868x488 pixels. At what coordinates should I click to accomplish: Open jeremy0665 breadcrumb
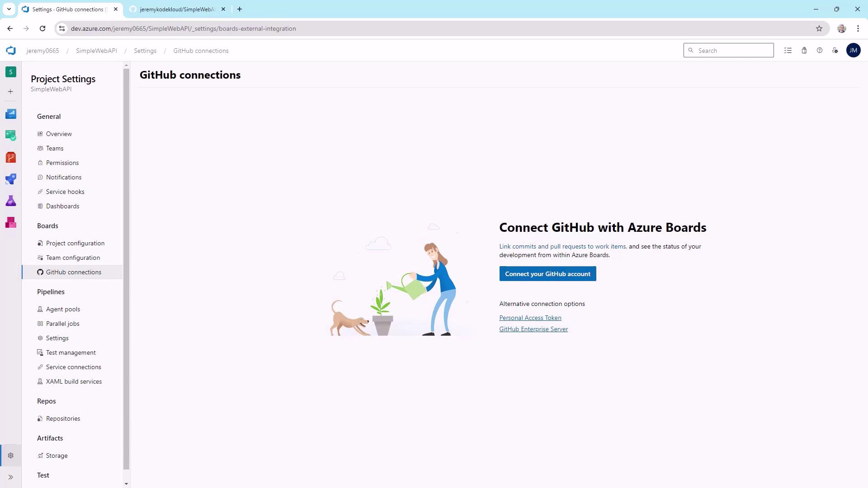point(42,51)
